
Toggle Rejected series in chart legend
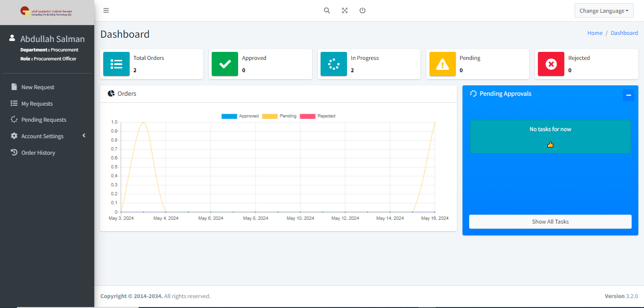(318, 116)
